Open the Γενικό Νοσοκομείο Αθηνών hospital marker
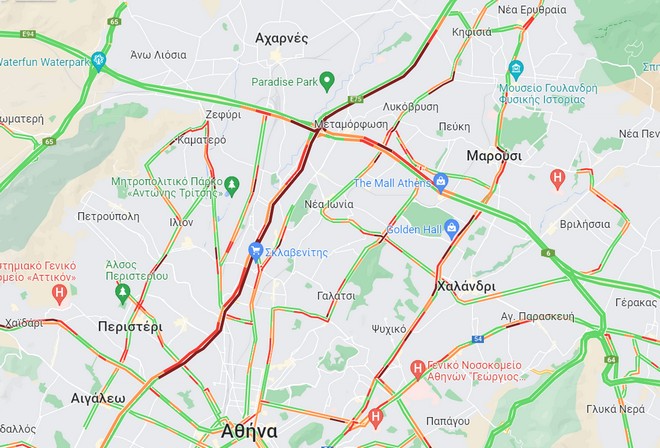This screenshot has width=660, height=448. [417, 370]
